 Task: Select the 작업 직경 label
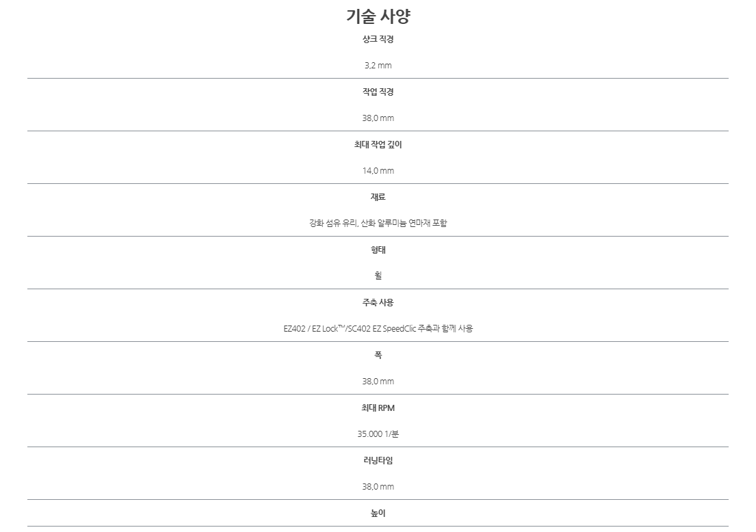pyautogui.click(x=378, y=92)
